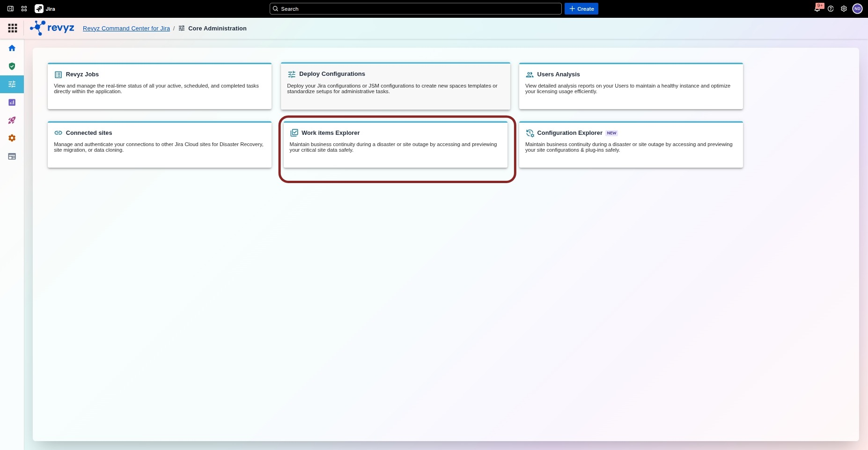Toggle the Jira sidebar collapse icon

(10, 9)
